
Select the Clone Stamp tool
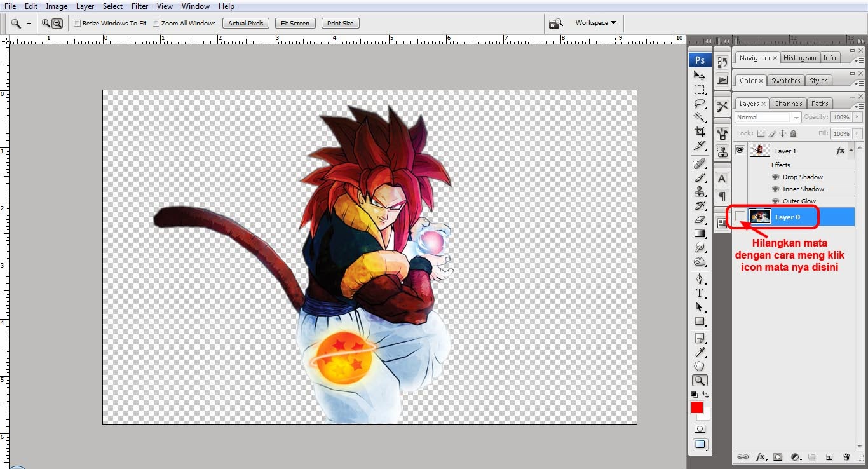(x=700, y=192)
